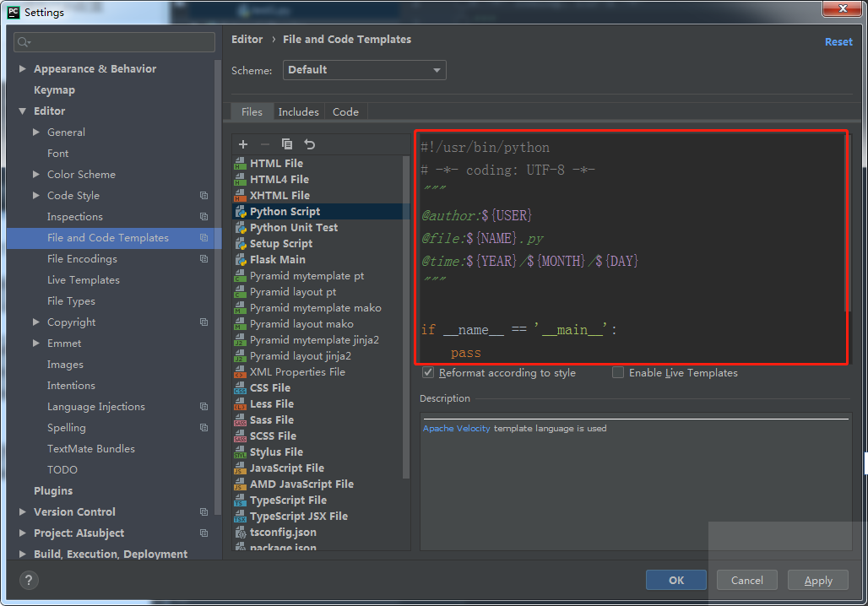Select the HTML4 File template icon
The image size is (868, 606).
click(x=240, y=179)
